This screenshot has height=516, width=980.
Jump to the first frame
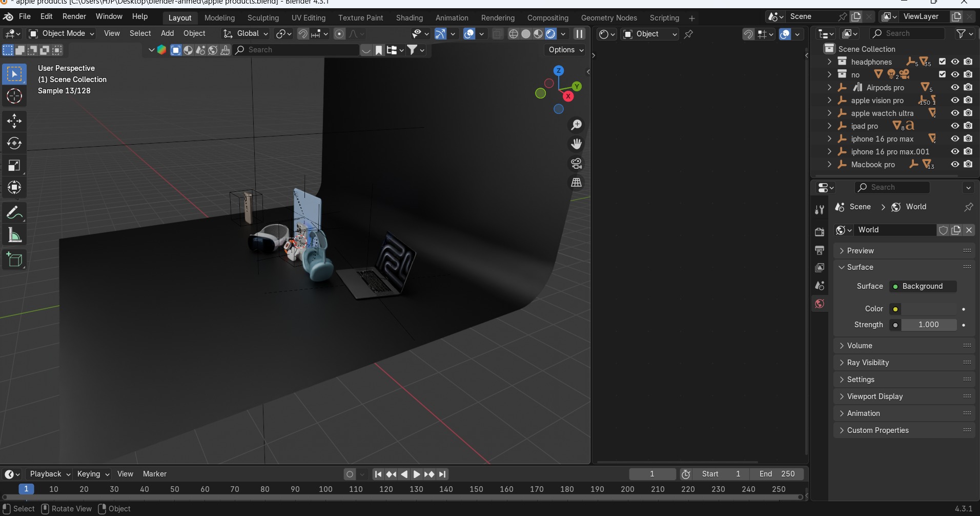click(x=378, y=474)
